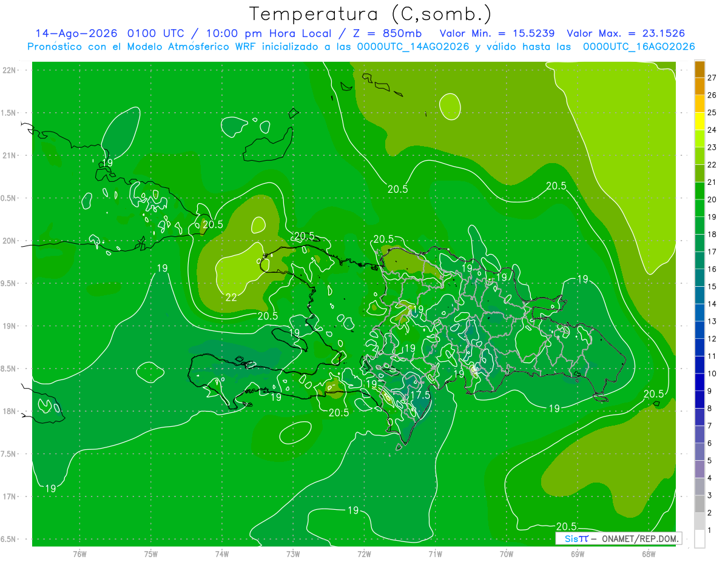
Task: Click the '21N' latitude axis label
Action: [x=9, y=156]
